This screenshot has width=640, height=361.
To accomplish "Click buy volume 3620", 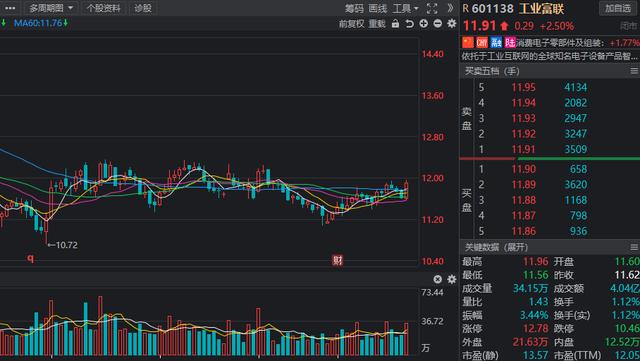I will tap(576, 185).
